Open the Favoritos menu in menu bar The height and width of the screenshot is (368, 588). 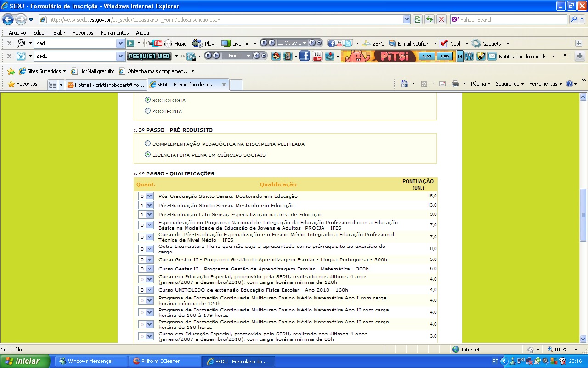click(x=83, y=33)
